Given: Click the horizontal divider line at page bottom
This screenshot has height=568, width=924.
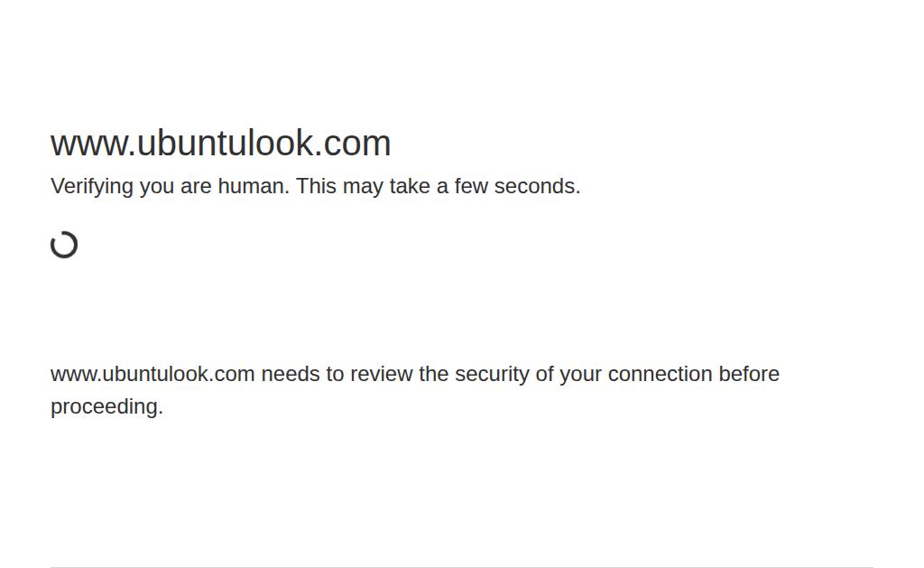Looking at the screenshot, I should pyautogui.click(x=461, y=566).
